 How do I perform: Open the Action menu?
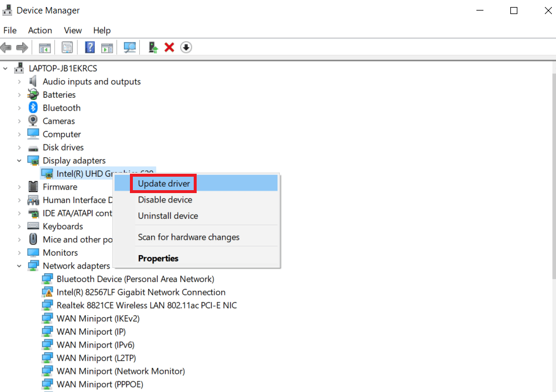click(40, 30)
